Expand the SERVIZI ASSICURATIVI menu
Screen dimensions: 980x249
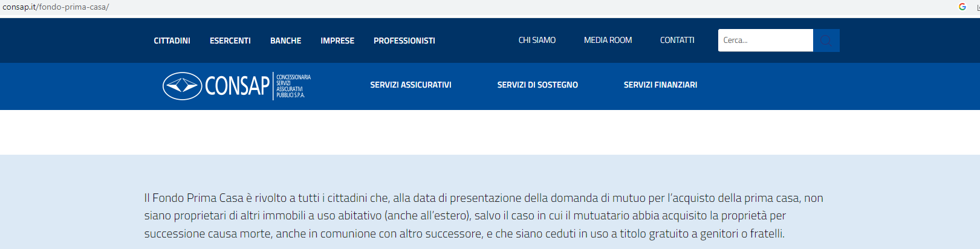[410, 85]
